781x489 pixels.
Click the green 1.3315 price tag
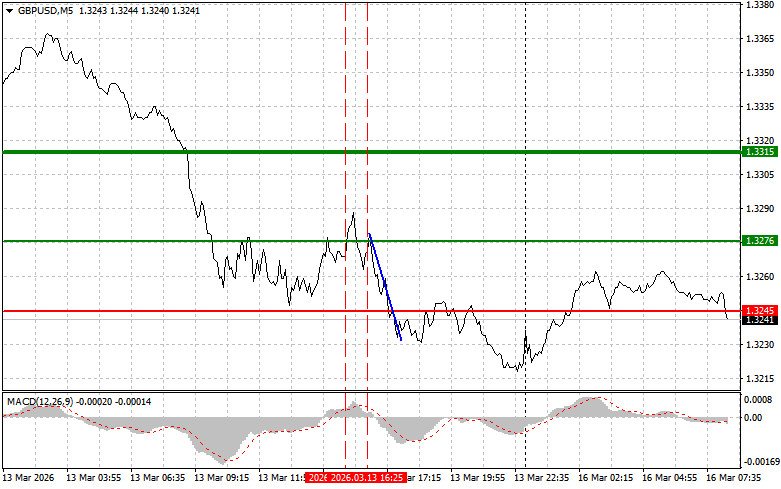point(758,151)
